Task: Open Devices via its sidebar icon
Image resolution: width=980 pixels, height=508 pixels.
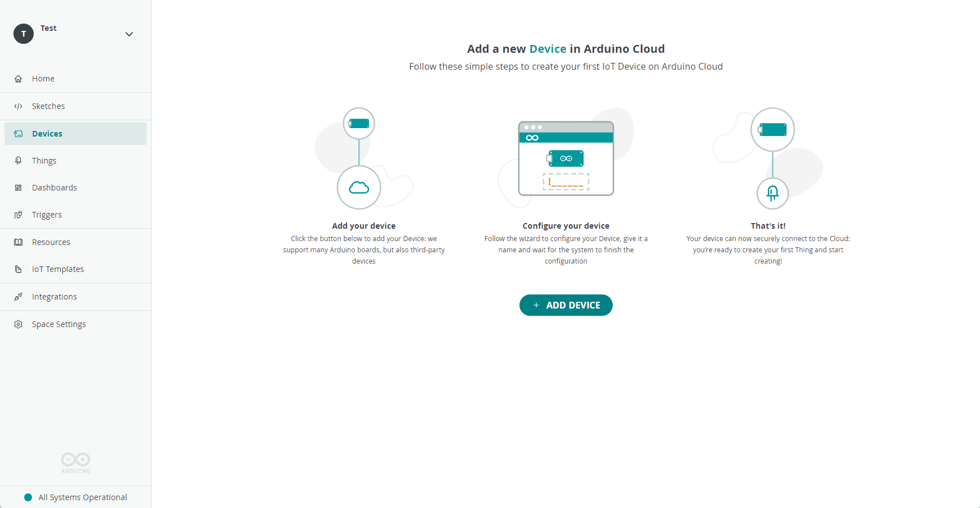Action: point(19,133)
